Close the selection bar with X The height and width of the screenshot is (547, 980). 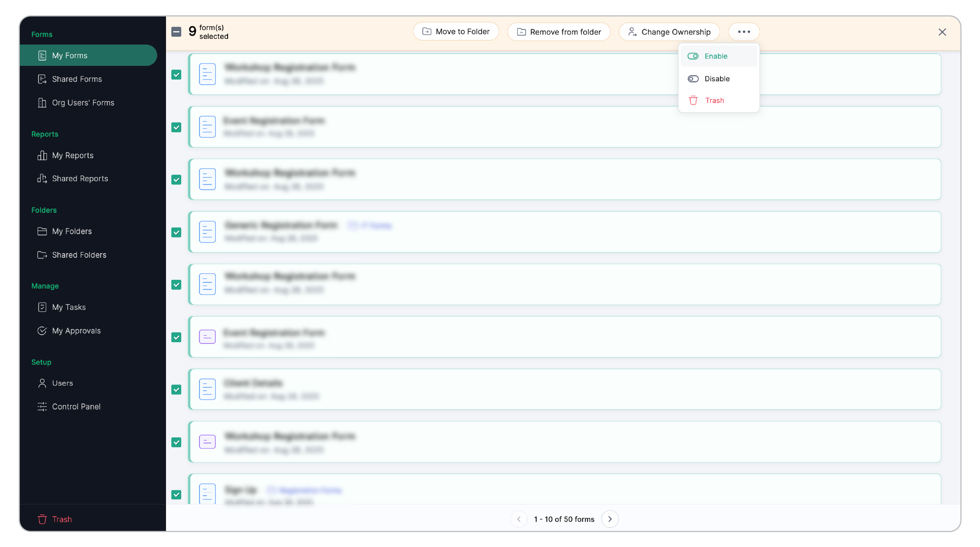pos(942,32)
